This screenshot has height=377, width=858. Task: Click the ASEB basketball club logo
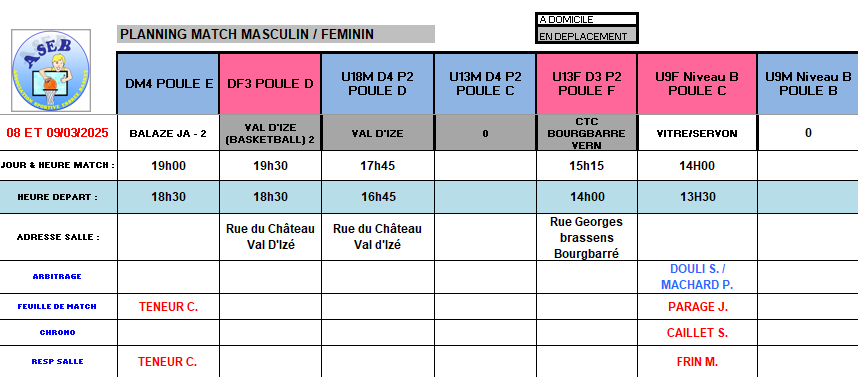coord(51,71)
